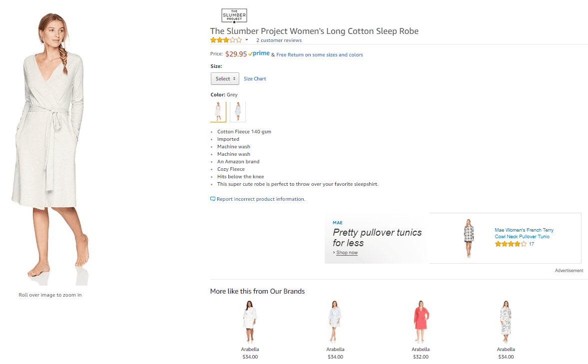Click the Prime logo next to price

259,53
